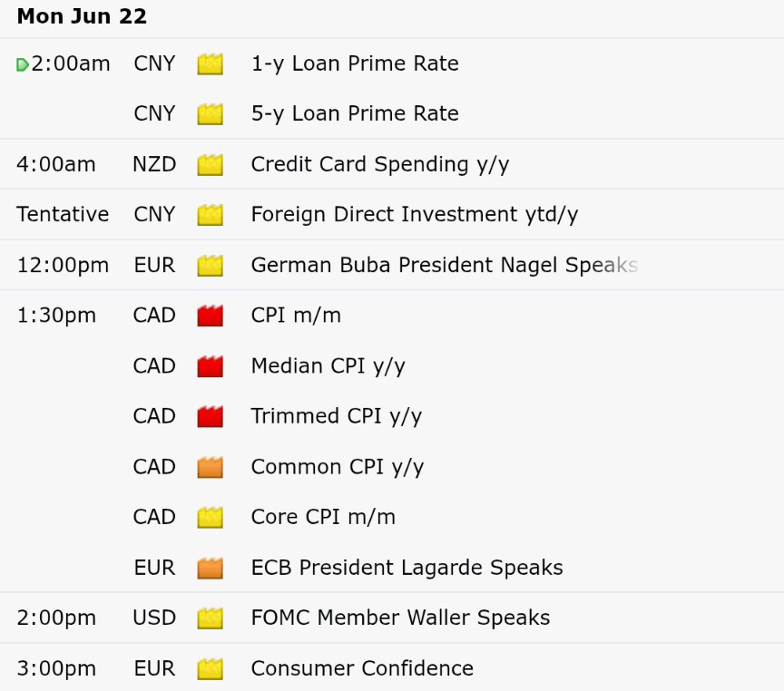This screenshot has height=691, width=784.
Task: Click the green marker beside 2:00am
Action: 22,65
